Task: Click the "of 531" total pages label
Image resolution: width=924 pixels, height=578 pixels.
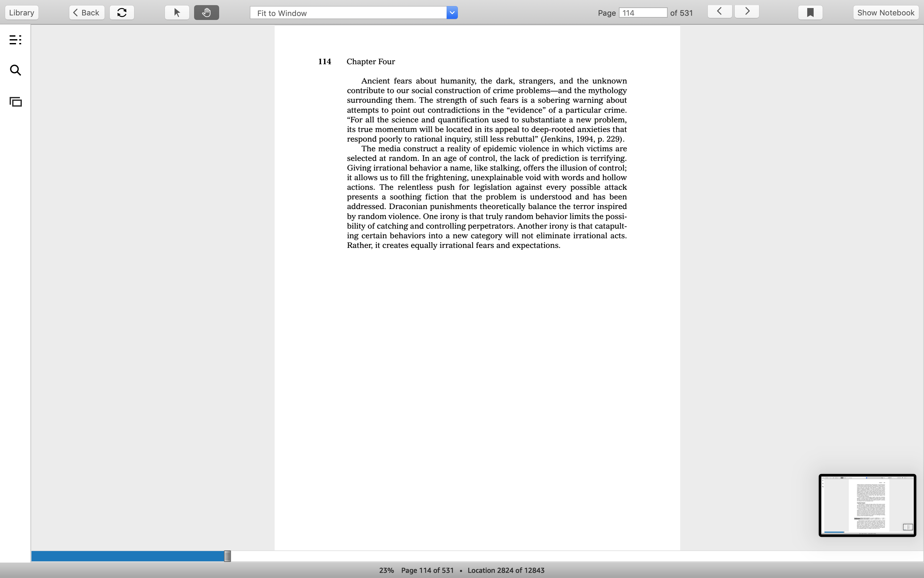Action: 681,13
